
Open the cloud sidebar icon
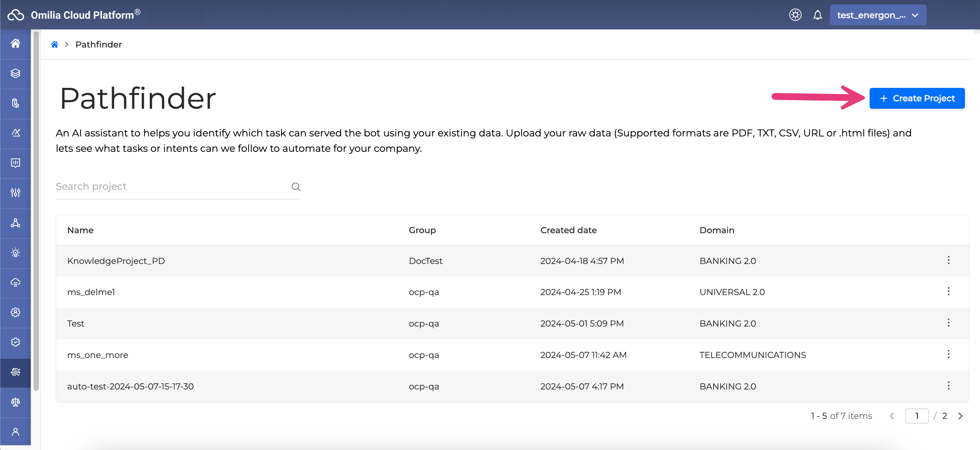15,282
